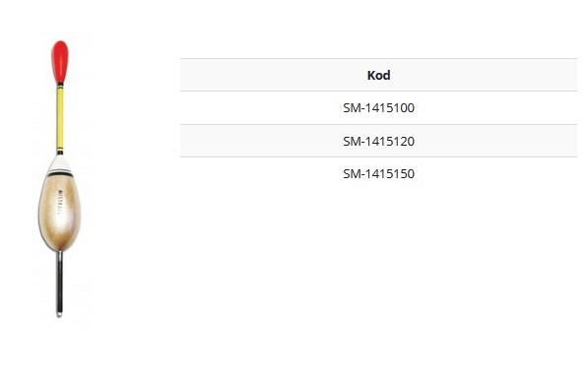Click the MISTRALL text on the float
Screen dimensions: 588x376
[x=60, y=203]
